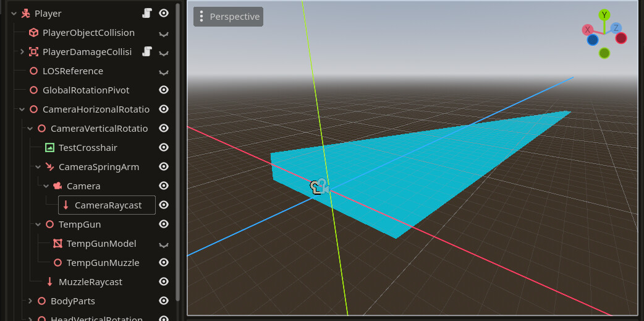The height and width of the screenshot is (321, 644).
Task: Click the Camera node icon in tree
Action: point(57,186)
